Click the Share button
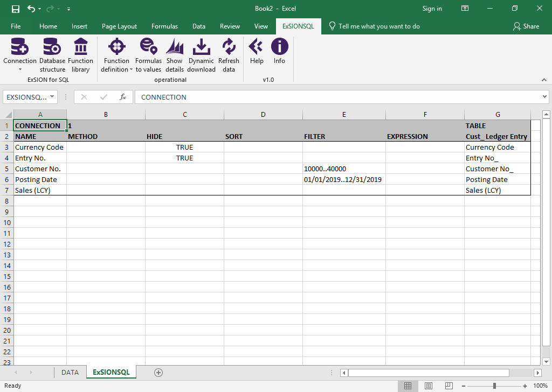The height and width of the screenshot is (392, 552). coord(526,26)
